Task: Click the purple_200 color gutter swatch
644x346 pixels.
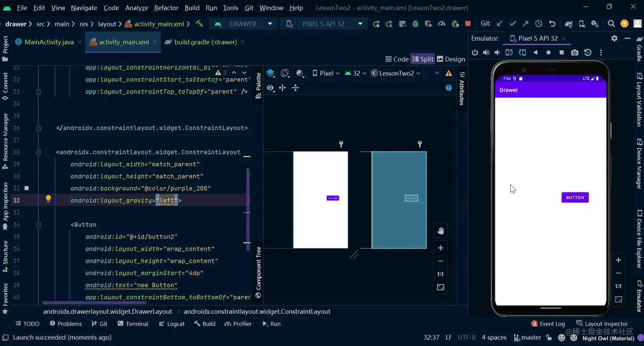Action: [x=26, y=188]
